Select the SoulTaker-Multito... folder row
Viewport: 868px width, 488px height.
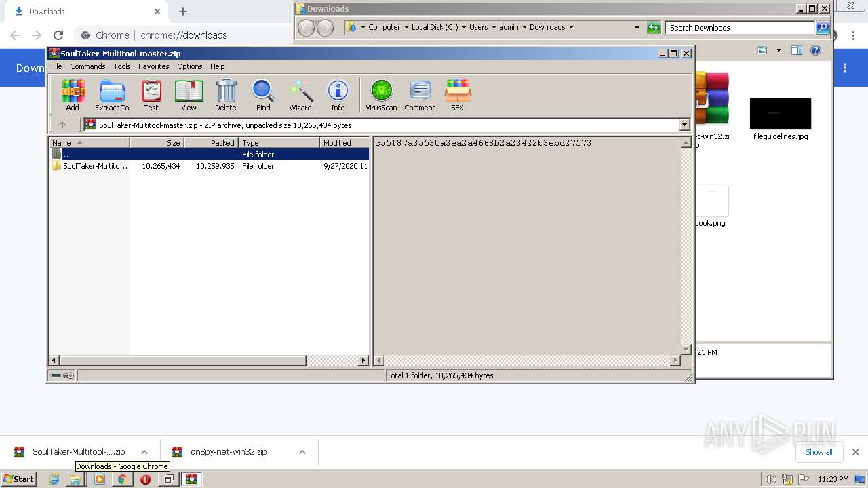(x=210, y=166)
